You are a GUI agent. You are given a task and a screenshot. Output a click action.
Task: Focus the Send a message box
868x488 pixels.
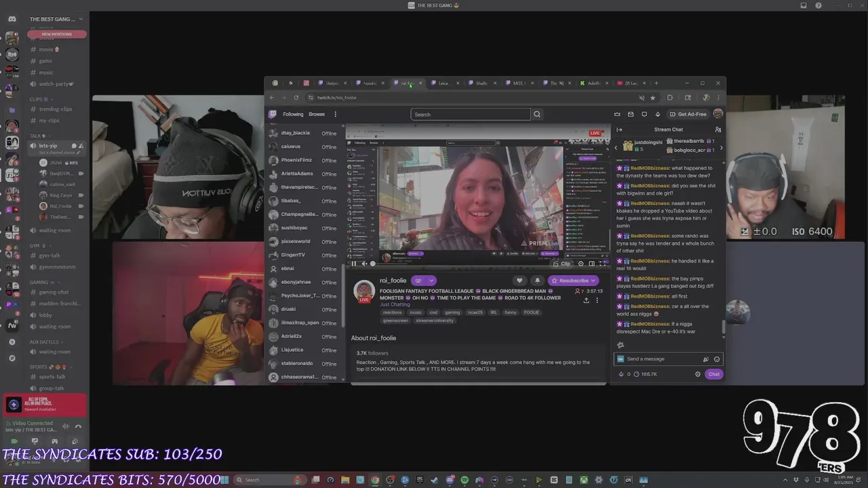point(668,359)
